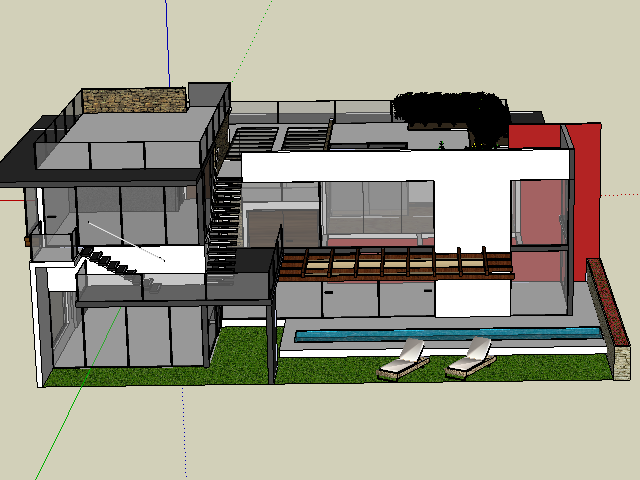
Task: Select the wooden pergola beam structure
Action: coord(396,264)
